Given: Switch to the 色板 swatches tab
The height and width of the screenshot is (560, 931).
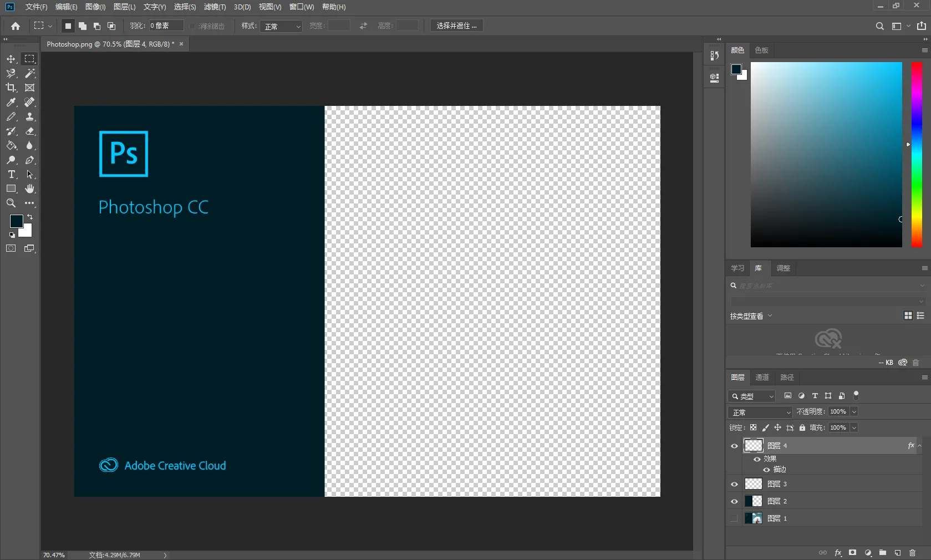Looking at the screenshot, I should (x=761, y=50).
